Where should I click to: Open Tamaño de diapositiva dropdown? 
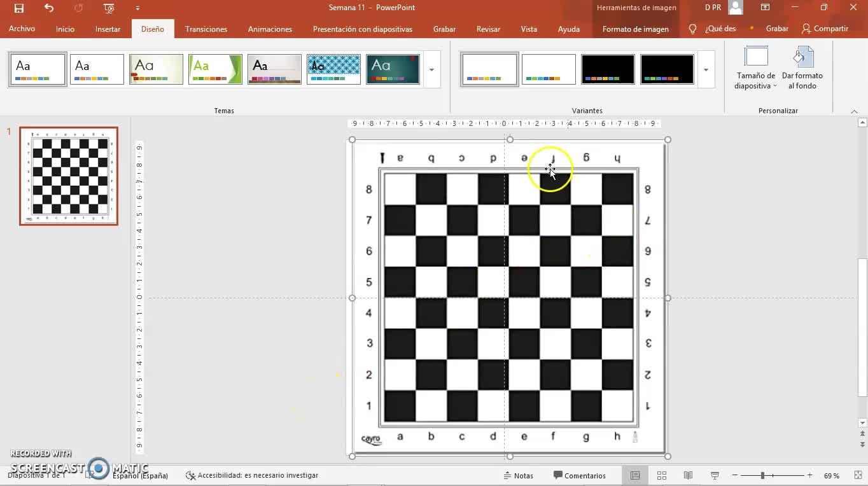coord(756,68)
